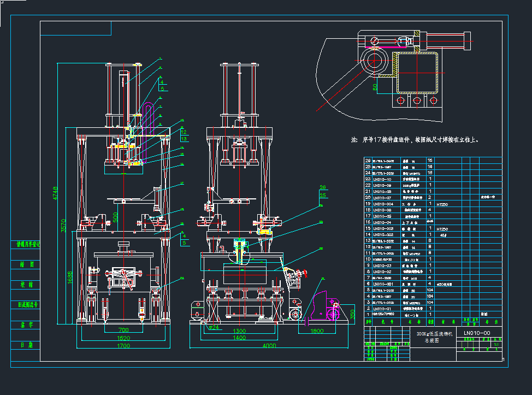Screen dimensions: 532x395
Task: Select the 700 width dimension in front view
Action: click(x=124, y=330)
